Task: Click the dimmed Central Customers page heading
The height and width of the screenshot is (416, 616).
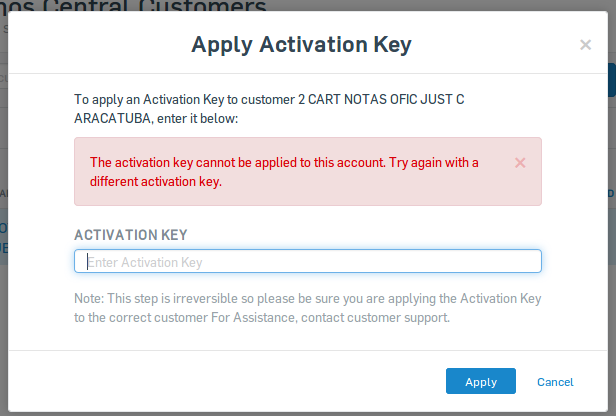Action: pos(134,5)
